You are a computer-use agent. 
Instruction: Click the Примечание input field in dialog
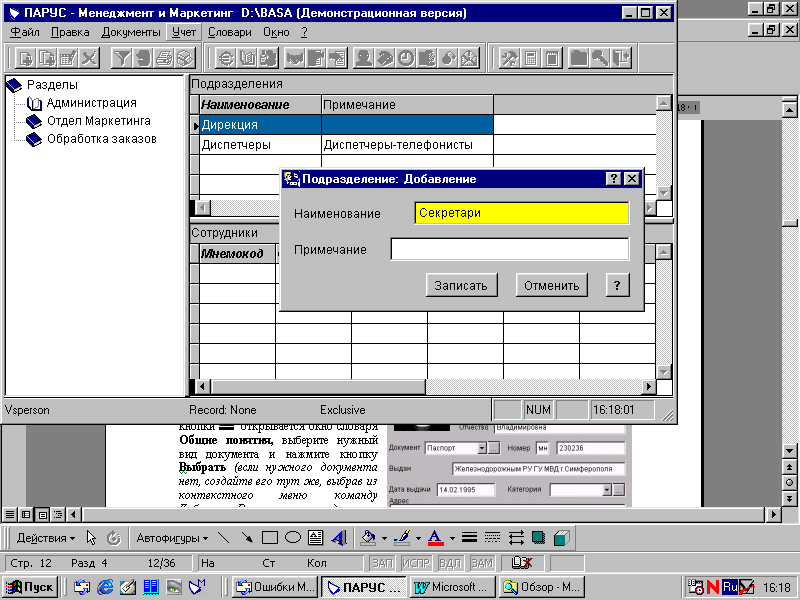click(x=510, y=249)
